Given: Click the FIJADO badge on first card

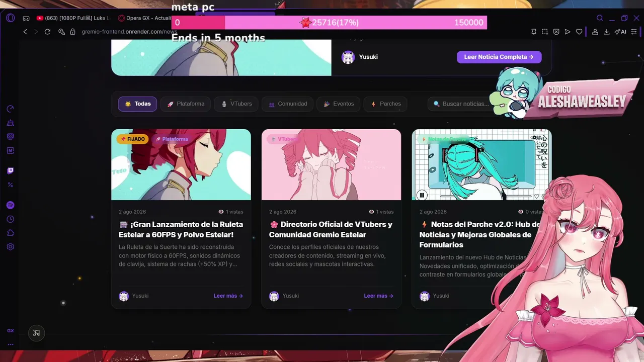Looking at the screenshot, I should pos(133,139).
